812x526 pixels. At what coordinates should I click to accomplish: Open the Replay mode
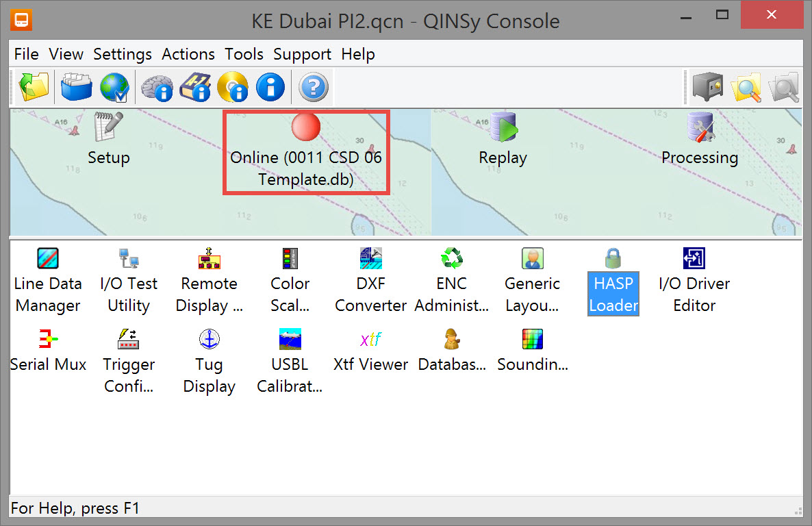point(503,139)
